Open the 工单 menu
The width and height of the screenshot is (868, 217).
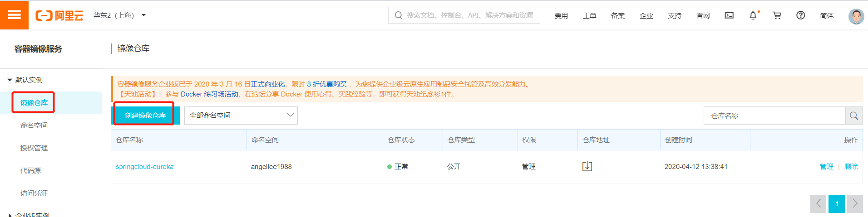[589, 16]
